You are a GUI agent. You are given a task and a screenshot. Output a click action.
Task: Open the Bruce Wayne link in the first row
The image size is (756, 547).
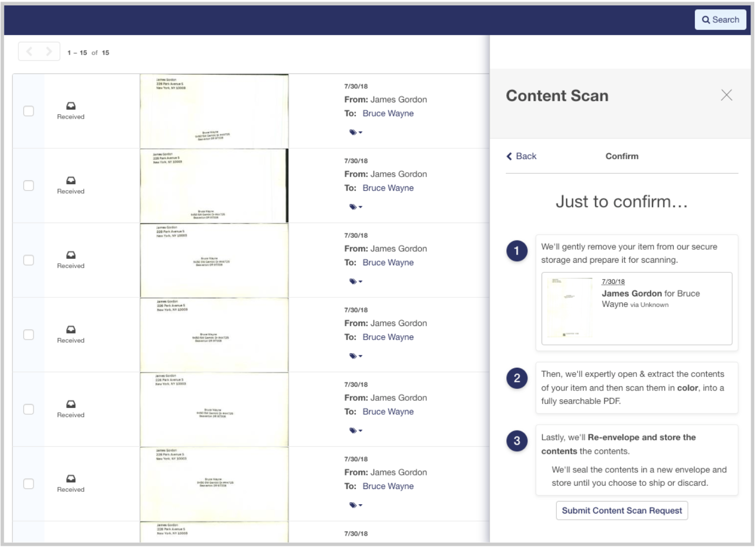tap(388, 113)
